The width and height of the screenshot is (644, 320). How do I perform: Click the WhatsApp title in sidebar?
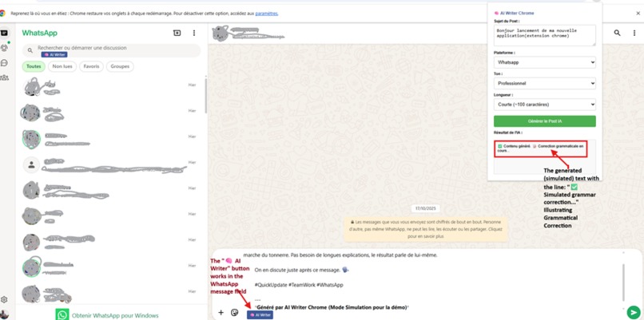(39, 34)
